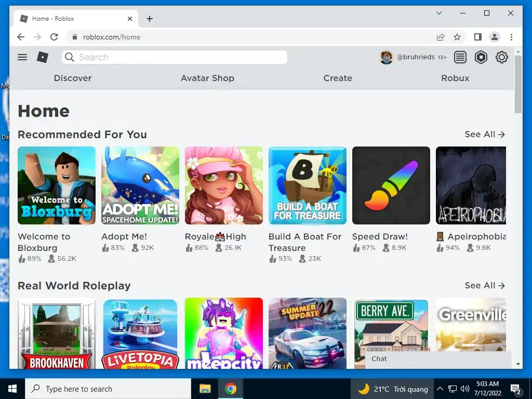
Task: Open the Adopt Me! title link
Action: pyautogui.click(x=124, y=236)
